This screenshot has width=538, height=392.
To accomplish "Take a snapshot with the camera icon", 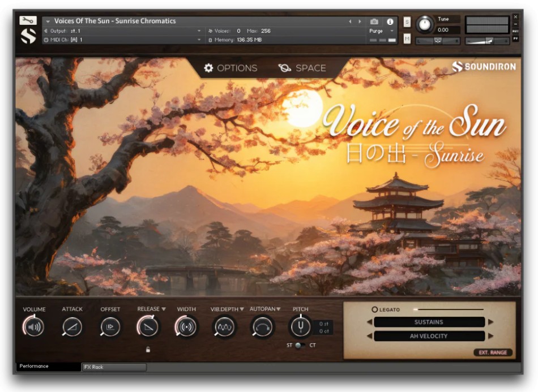I will [x=374, y=21].
